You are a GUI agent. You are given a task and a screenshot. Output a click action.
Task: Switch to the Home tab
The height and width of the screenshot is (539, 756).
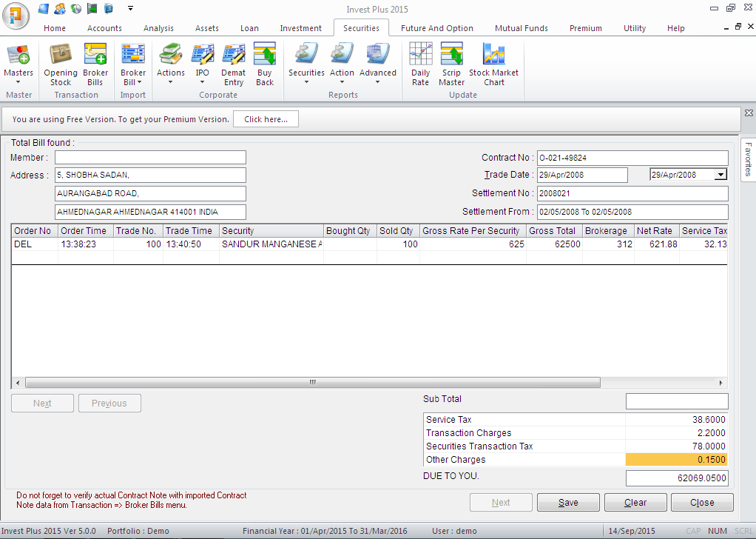(55, 28)
